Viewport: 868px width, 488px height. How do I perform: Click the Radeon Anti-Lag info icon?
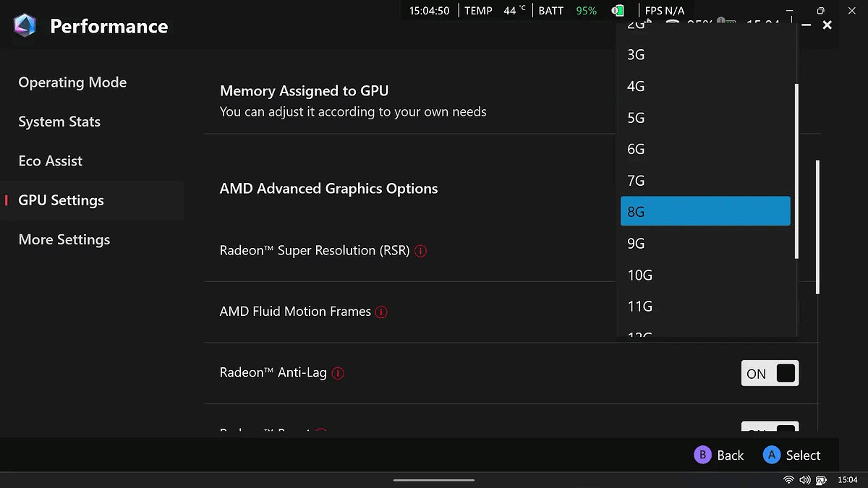(x=337, y=373)
